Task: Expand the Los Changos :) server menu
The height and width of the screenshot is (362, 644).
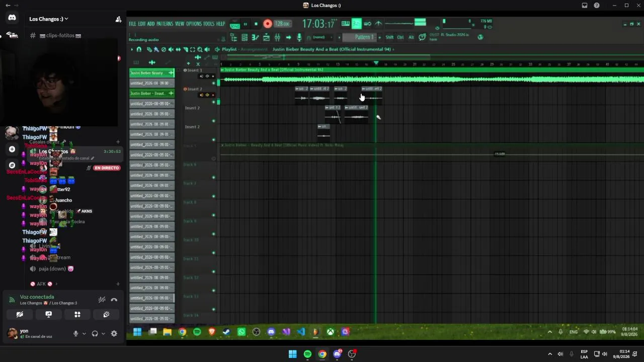Action: 49,19
